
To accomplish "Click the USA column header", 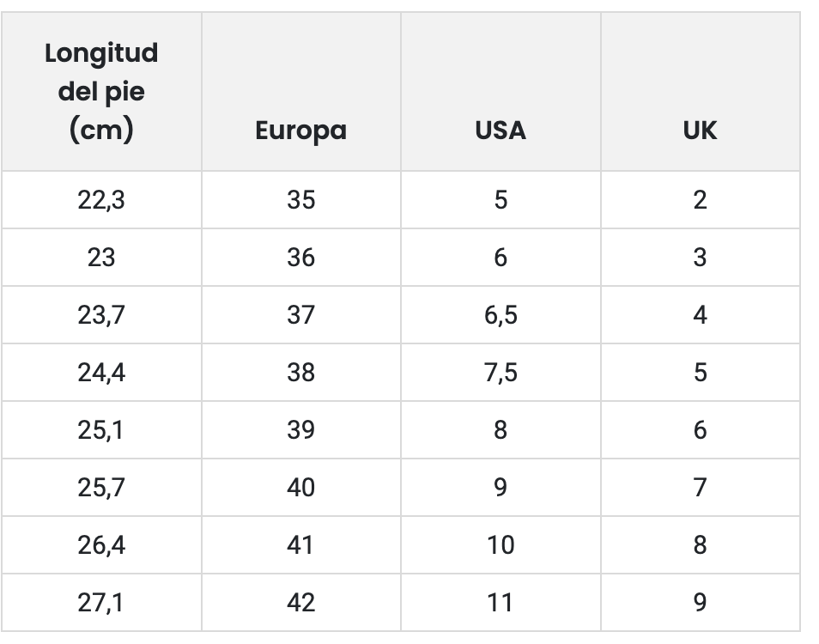I will point(500,131).
